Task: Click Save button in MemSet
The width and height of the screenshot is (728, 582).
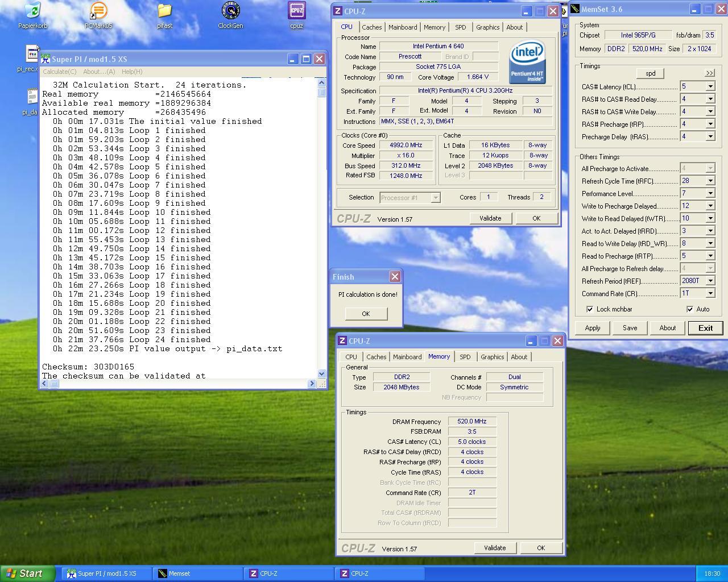Action: tap(630, 328)
